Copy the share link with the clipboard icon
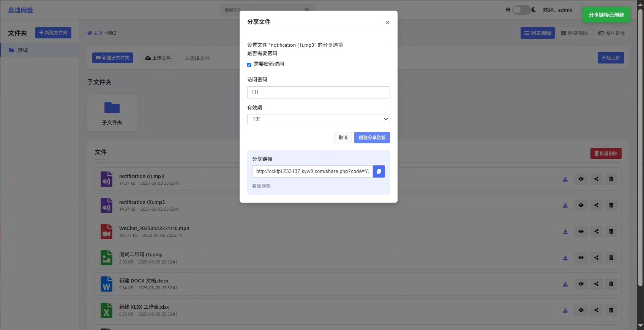 click(379, 171)
